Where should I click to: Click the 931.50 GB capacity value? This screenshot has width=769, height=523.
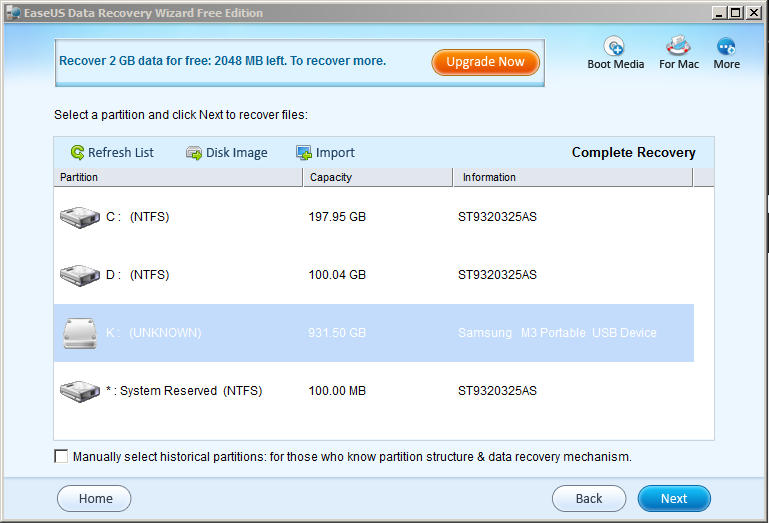pos(337,333)
